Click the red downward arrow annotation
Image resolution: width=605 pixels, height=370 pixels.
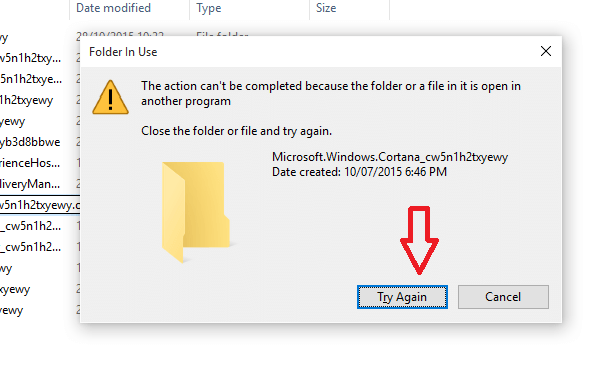tap(419, 240)
